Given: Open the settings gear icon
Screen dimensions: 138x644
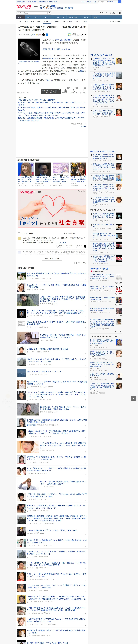Looking at the screenshot, I should point(120,13).
